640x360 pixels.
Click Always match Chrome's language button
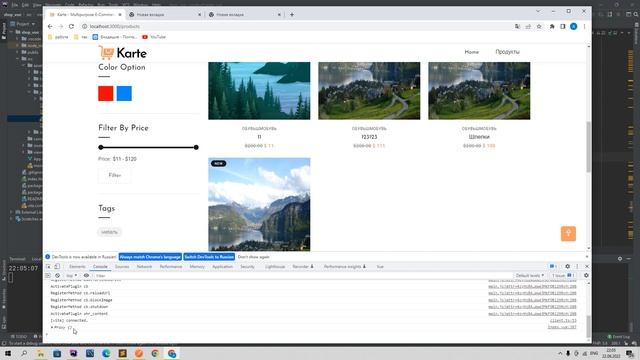point(150,257)
